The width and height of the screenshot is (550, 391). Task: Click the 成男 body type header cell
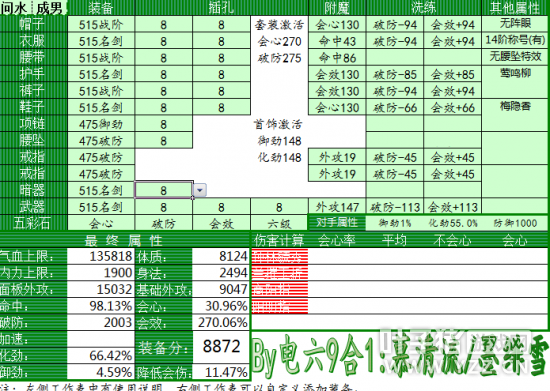coord(49,8)
